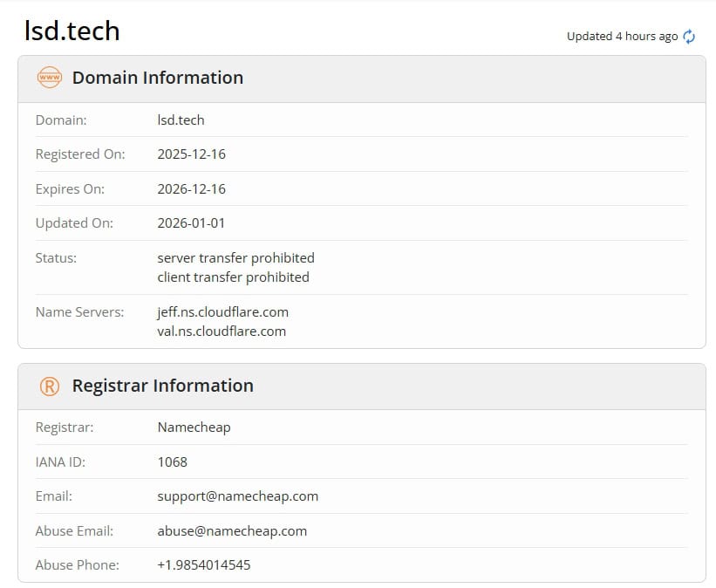
Task: Click the Registered On date 2025-12-16
Action: tap(191, 154)
